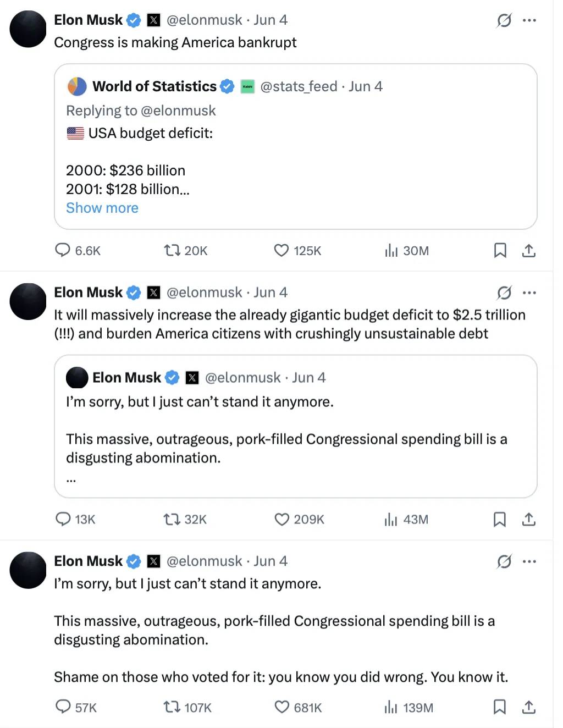Reply to the post with 57K replies
The height and width of the screenshot is (728, 563).
click(63, 707)
